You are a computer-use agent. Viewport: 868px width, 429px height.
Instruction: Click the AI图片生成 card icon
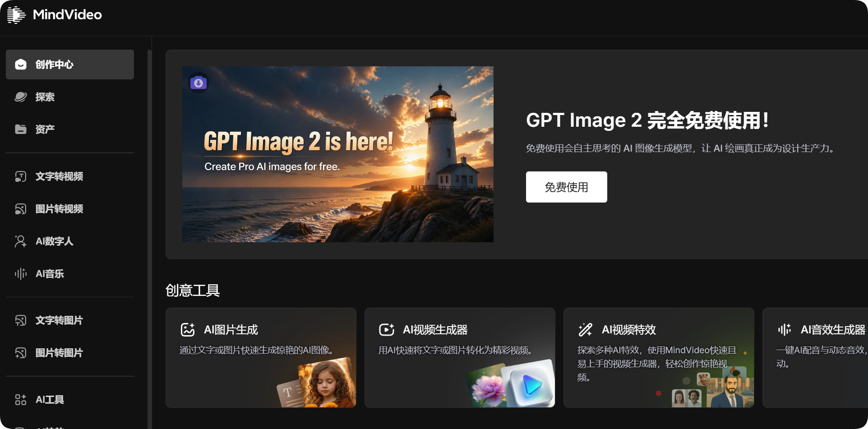tap(188, 330)
